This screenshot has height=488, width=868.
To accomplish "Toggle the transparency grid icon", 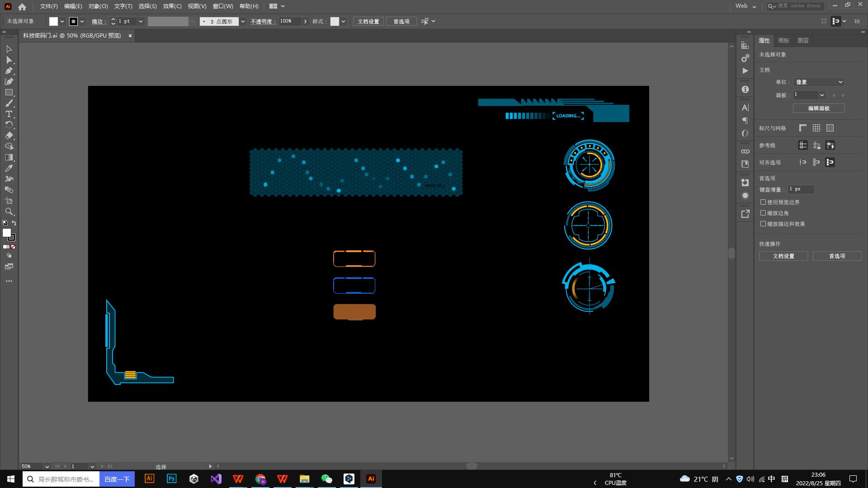I will point(830,128).
